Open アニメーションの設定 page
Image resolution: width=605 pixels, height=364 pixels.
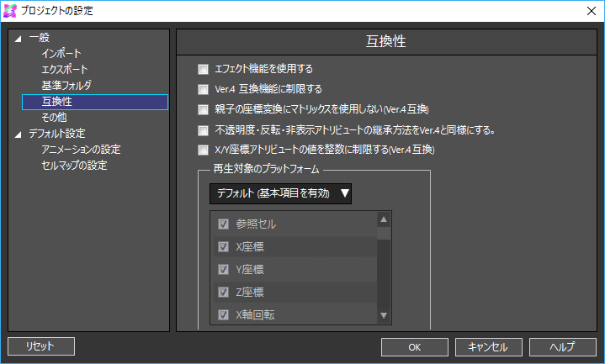pos(81,150)
